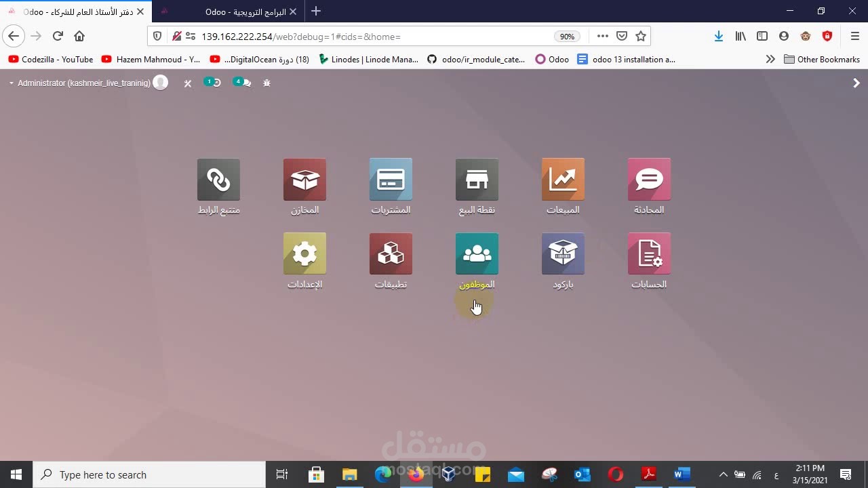Open the taskbar clock showing 2:11 PM
The width and height of the screenshot is (868, 488).
pos(810,474)
